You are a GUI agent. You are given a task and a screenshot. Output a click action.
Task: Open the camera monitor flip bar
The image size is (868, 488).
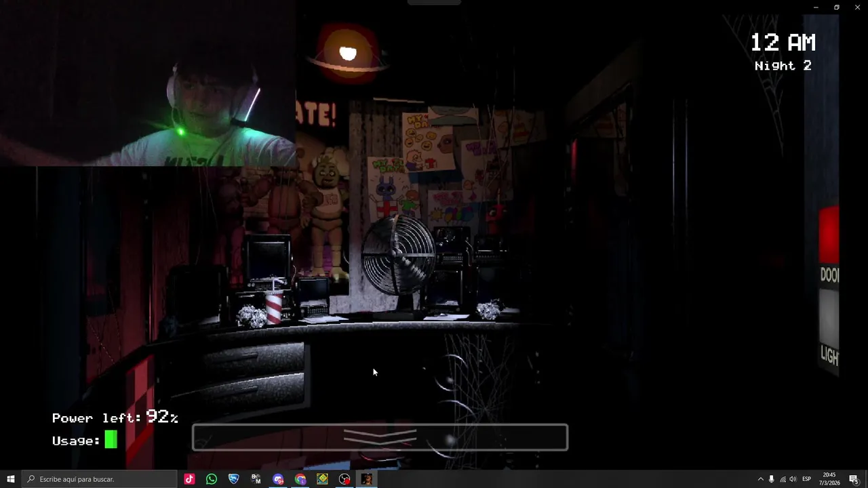pos(380,437)
